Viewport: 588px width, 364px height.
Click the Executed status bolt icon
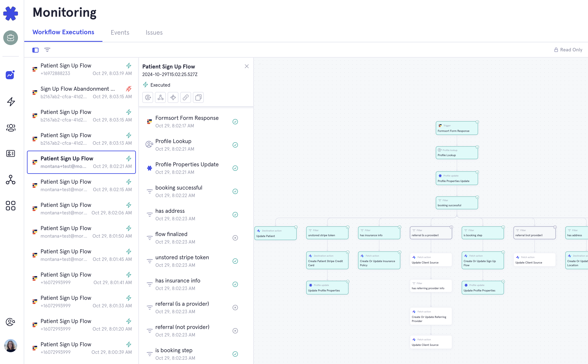(x=145, y=85)
